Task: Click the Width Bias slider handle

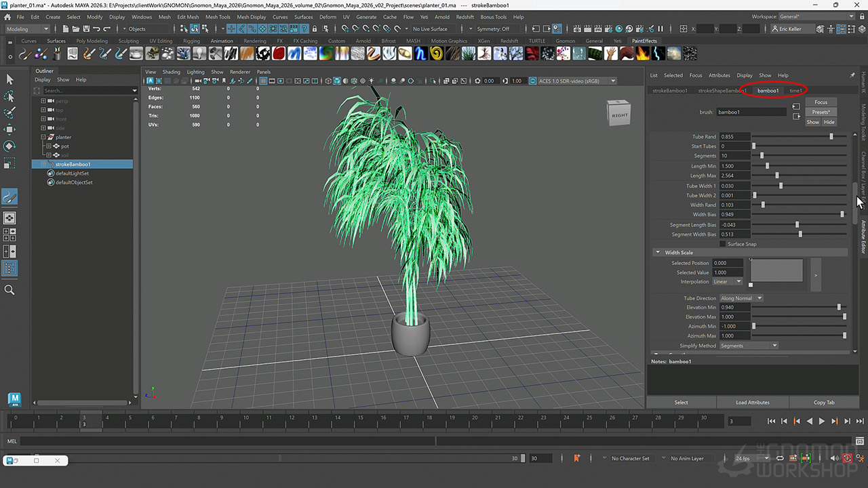Action: pyautogui.click(x=842, y=214)
